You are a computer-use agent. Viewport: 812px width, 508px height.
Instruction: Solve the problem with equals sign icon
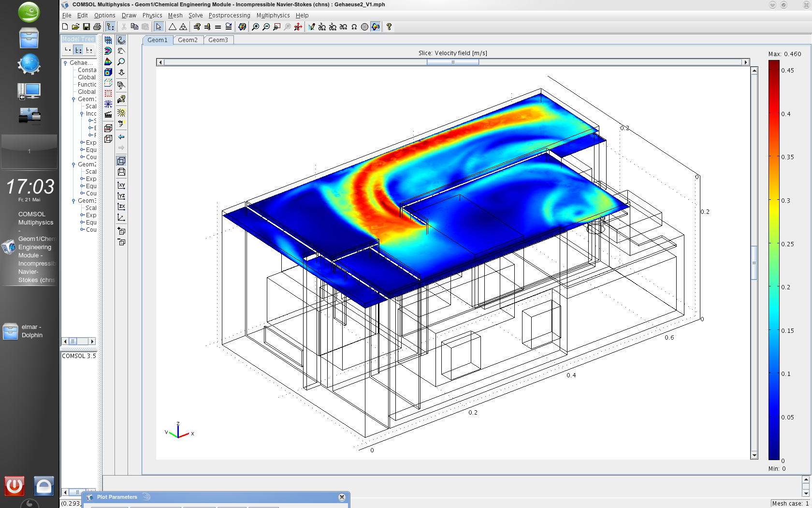218,27
